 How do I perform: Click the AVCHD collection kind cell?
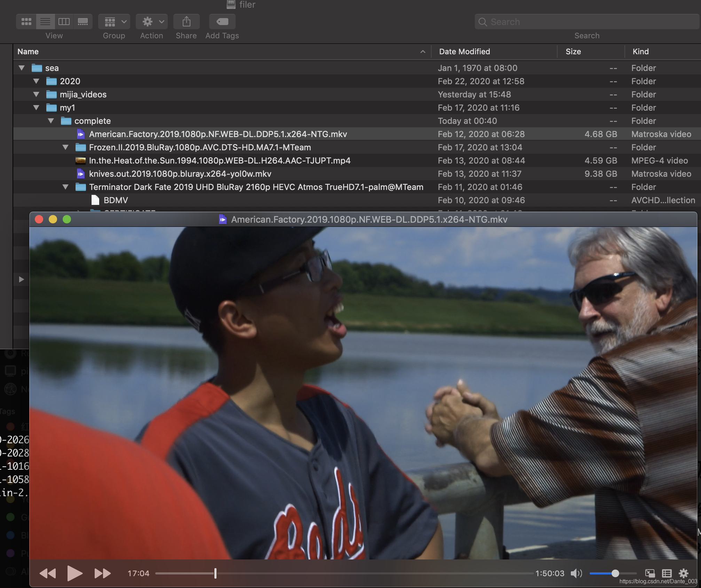tap(663, 200)
